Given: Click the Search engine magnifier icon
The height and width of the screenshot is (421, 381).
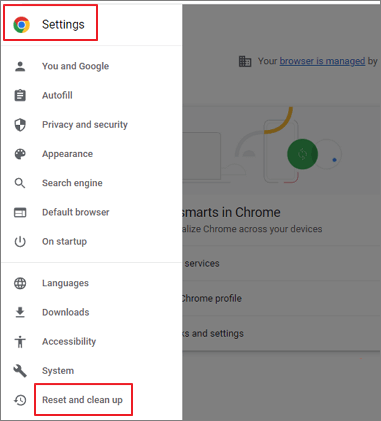Looking at the screenshot, I should pos(20,183).
